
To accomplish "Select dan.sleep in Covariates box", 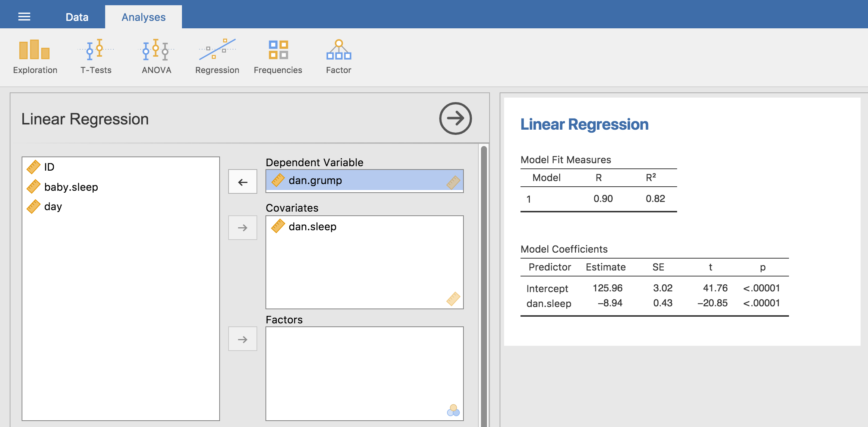I will click(x=365, y=227).
